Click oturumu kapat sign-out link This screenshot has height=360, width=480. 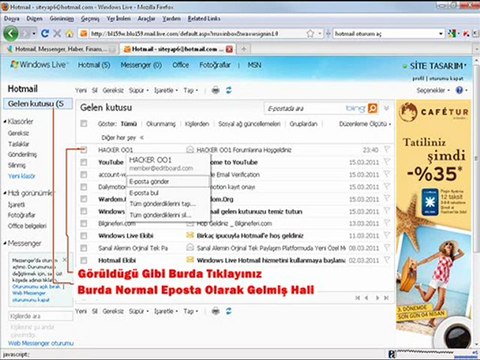(446, 79)
